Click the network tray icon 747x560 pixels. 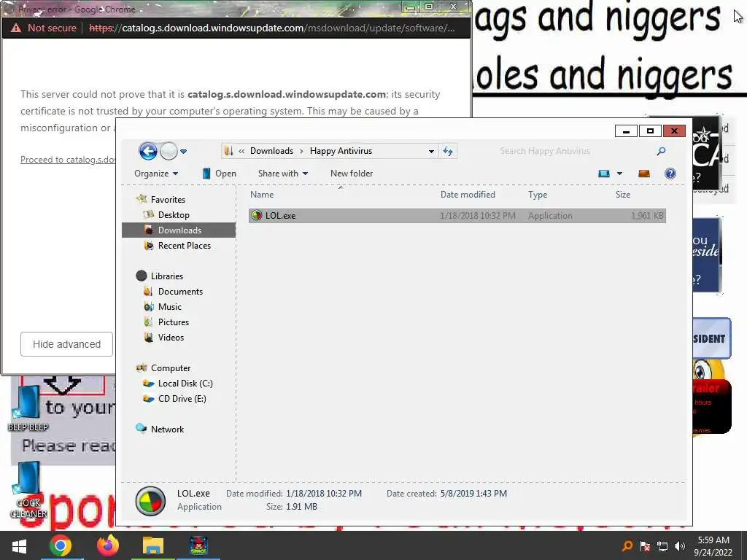pos(662,546)
